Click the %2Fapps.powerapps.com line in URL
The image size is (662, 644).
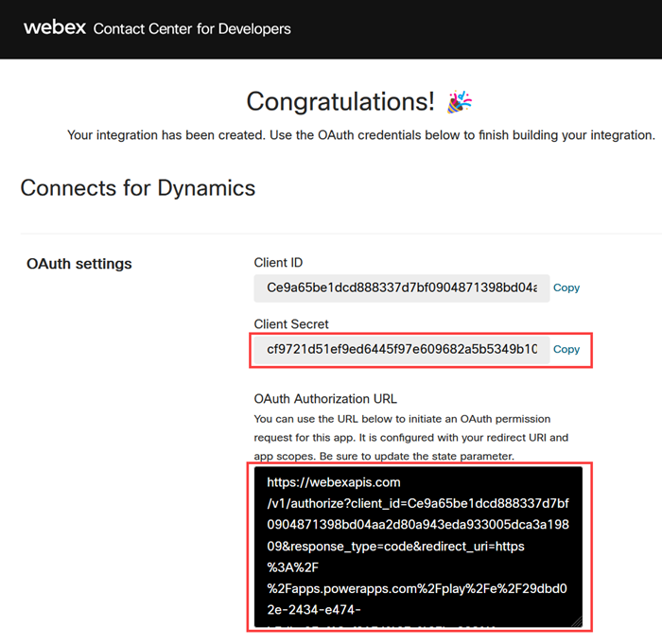(417, 589)
